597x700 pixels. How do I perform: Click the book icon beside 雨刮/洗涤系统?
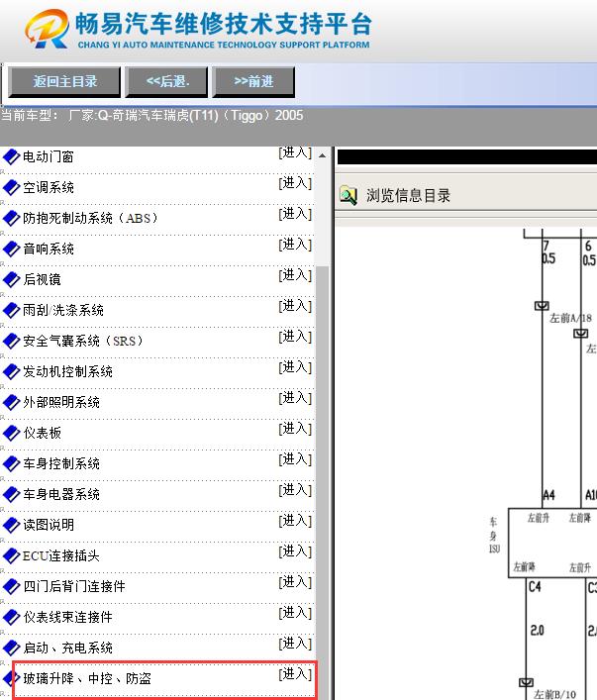[x=11, y=310]
